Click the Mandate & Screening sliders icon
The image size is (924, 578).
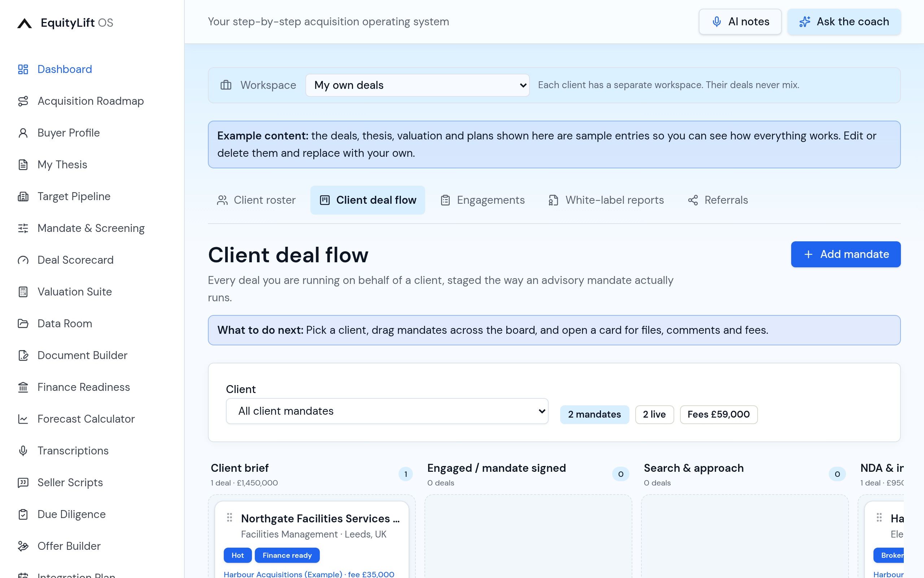pos(23,228)
